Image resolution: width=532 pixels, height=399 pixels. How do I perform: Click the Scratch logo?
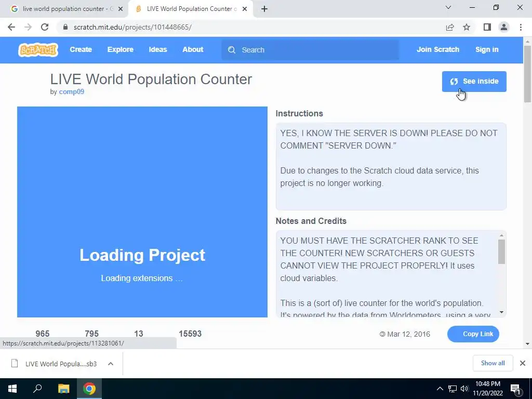click(x=38, y=50)
